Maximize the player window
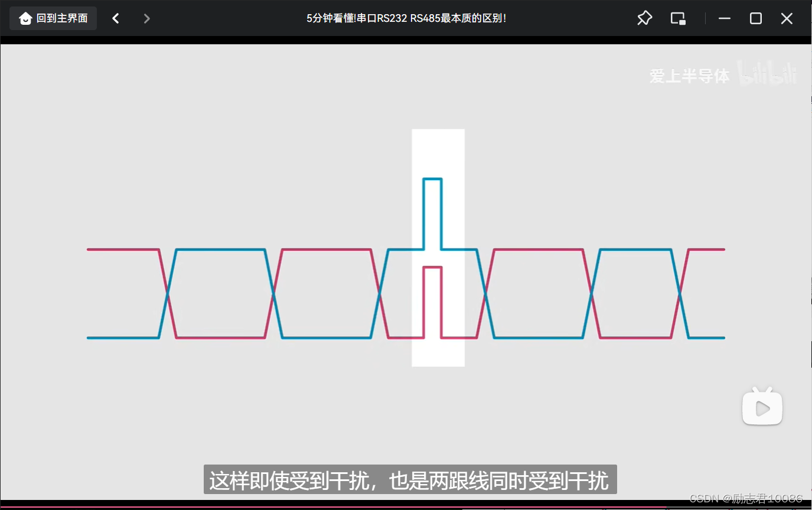The image size is (812, 510). 756,18
